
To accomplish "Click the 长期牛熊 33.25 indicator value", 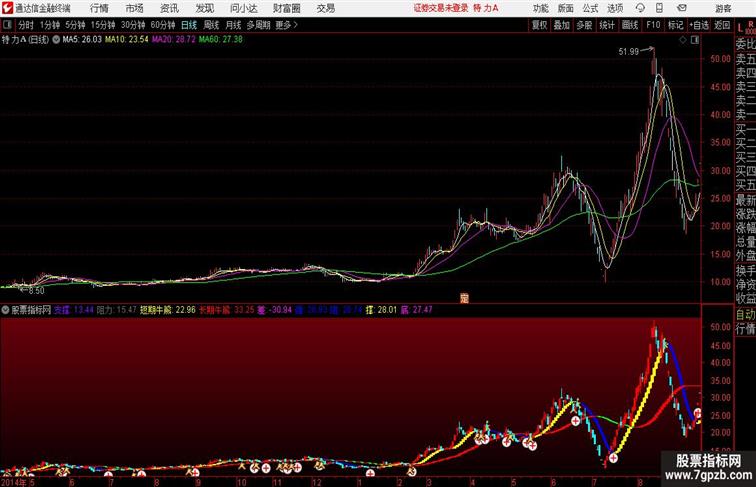I will coord(226,310).
